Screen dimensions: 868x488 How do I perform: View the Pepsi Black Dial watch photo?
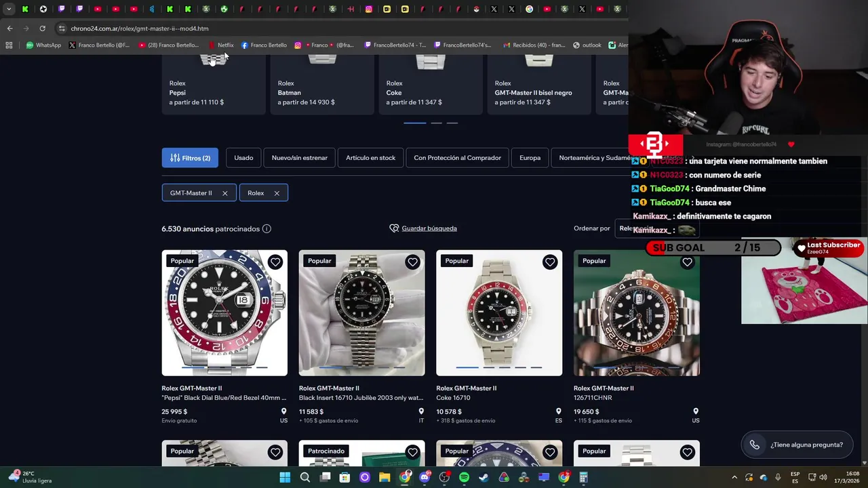click(x=224, y=313)
